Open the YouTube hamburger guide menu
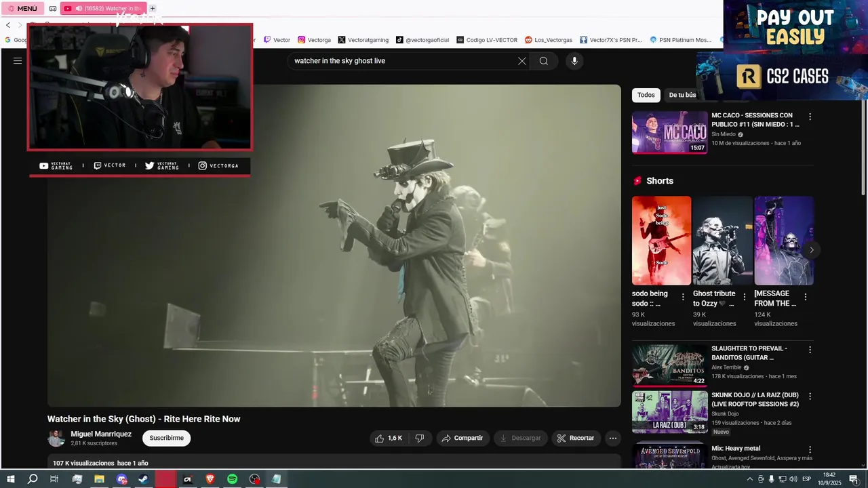 (18, 61)
